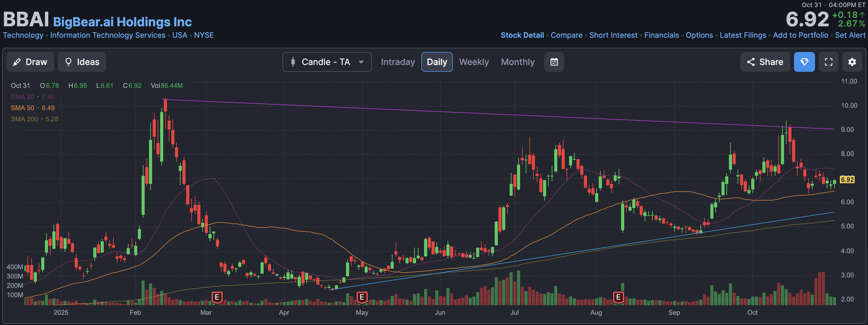Screen dimensions: 868x325
Task: Click the 6.92 last price in header
Action: [x=807, y=19]
